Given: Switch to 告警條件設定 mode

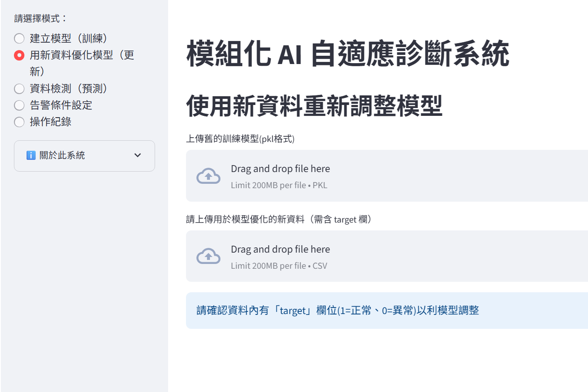Looking at the screenshot, I should 19,105.
